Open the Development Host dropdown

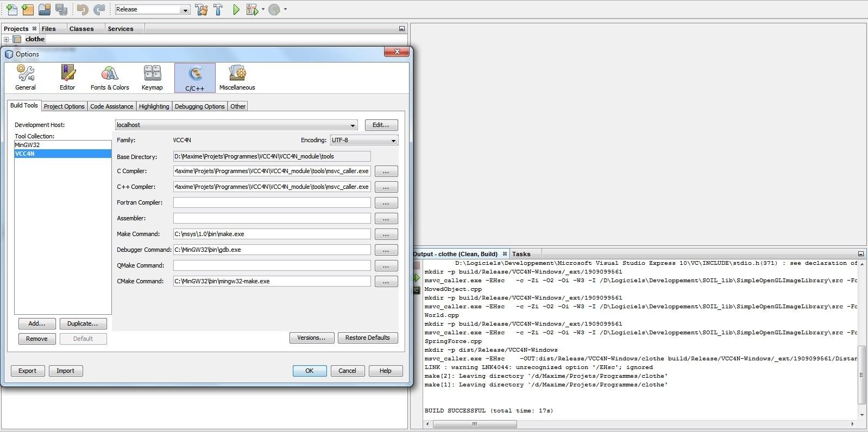236,125
